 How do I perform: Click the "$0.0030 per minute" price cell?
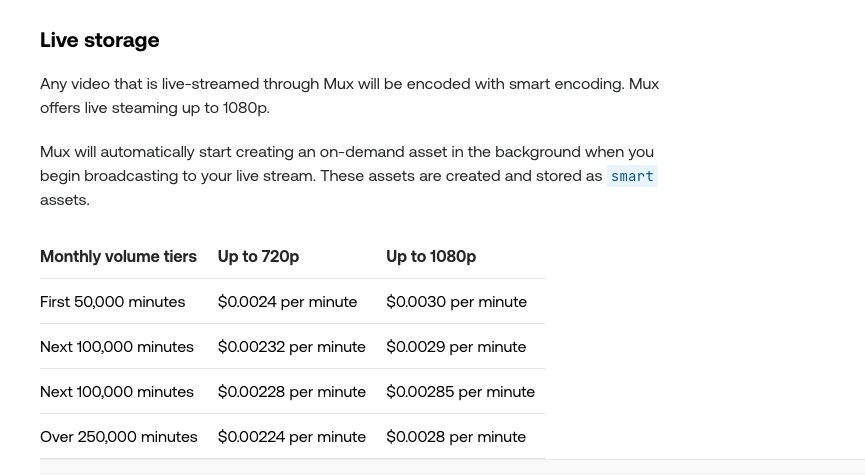(456, 301)
